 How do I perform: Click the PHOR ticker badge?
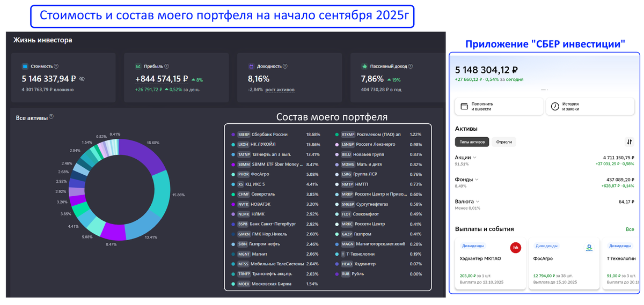tap(244, 175)
